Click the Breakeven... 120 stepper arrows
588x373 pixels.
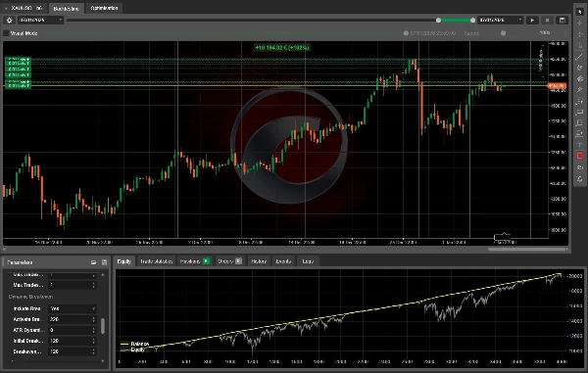point(94,352)
